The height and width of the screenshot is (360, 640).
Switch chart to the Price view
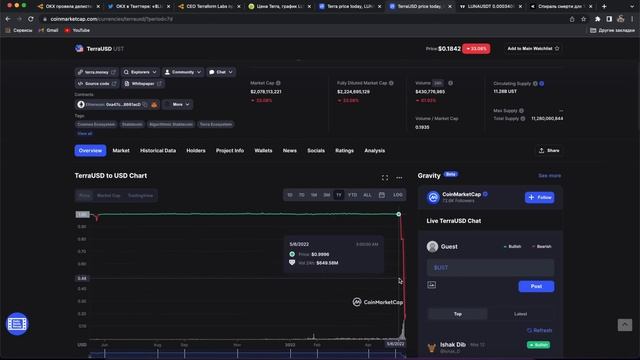84,196
